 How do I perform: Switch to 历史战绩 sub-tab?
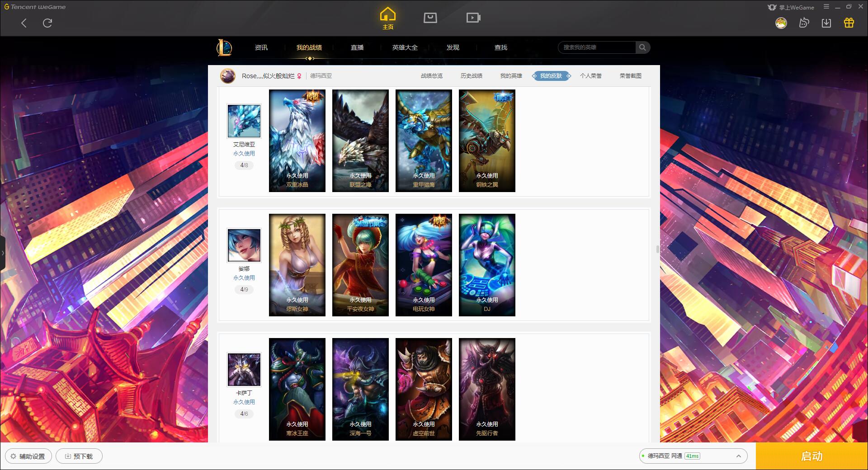[x=472, y=76]
